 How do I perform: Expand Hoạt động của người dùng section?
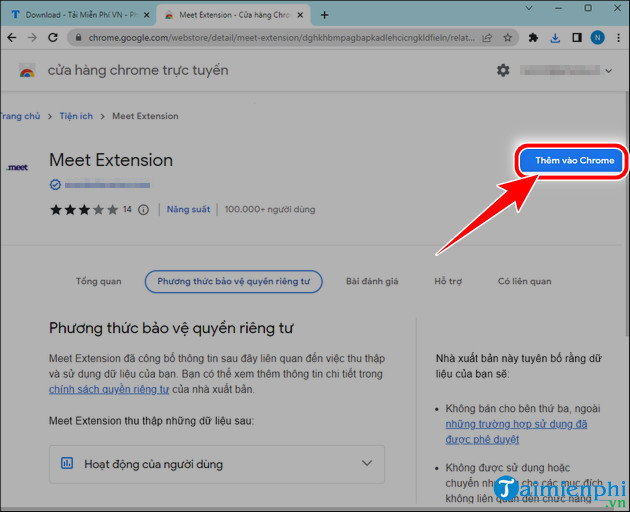[217, 464]
